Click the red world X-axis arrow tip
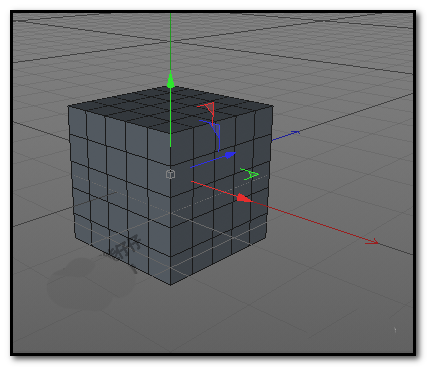 pos(372,241)
